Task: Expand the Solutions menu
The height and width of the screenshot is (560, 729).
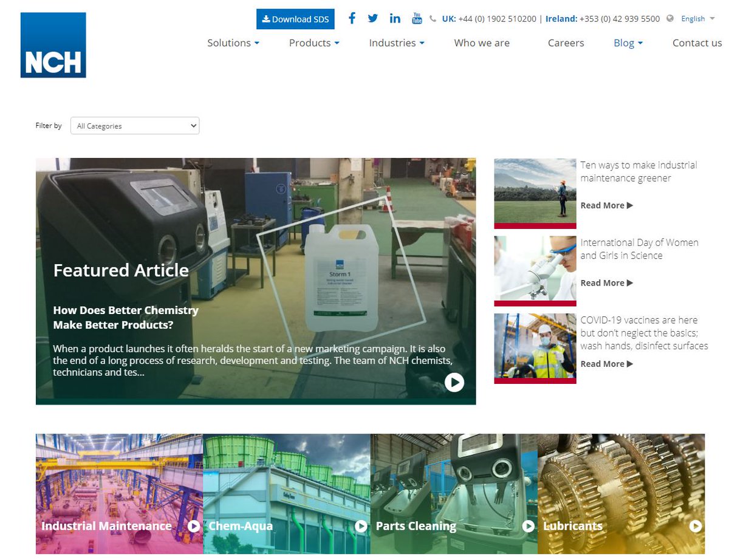Action: tap(233, 43)
